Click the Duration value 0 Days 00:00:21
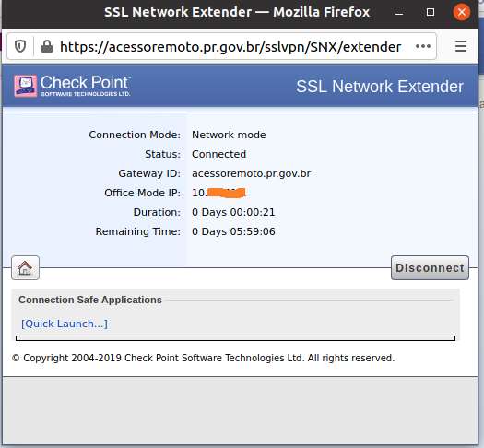 click(x=233, y=212)
